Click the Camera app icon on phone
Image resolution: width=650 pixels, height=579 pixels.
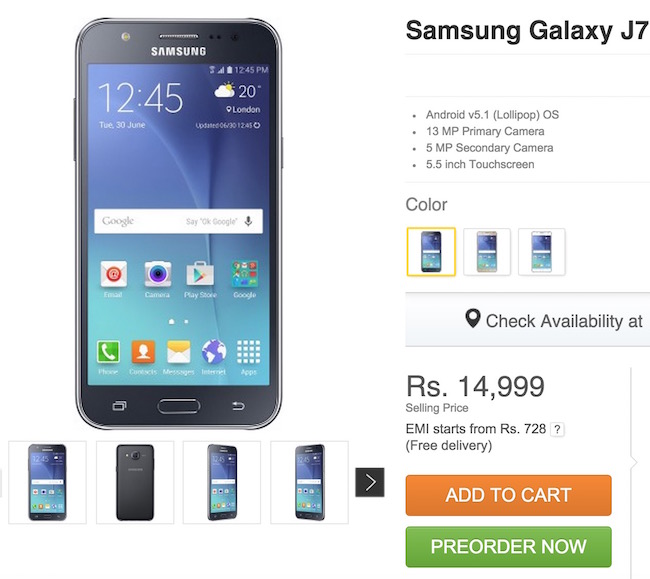tap(158, 274)
